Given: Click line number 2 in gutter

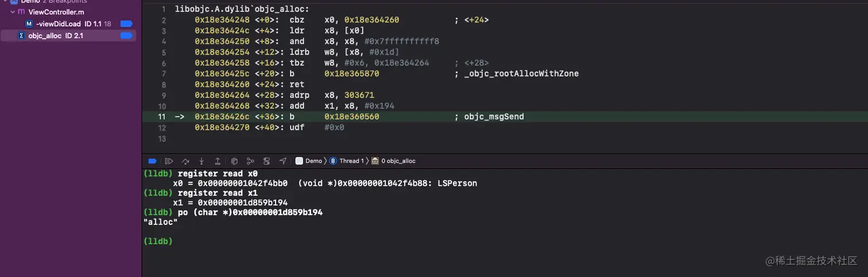Looking at the screenshot, I should [163, 20].
